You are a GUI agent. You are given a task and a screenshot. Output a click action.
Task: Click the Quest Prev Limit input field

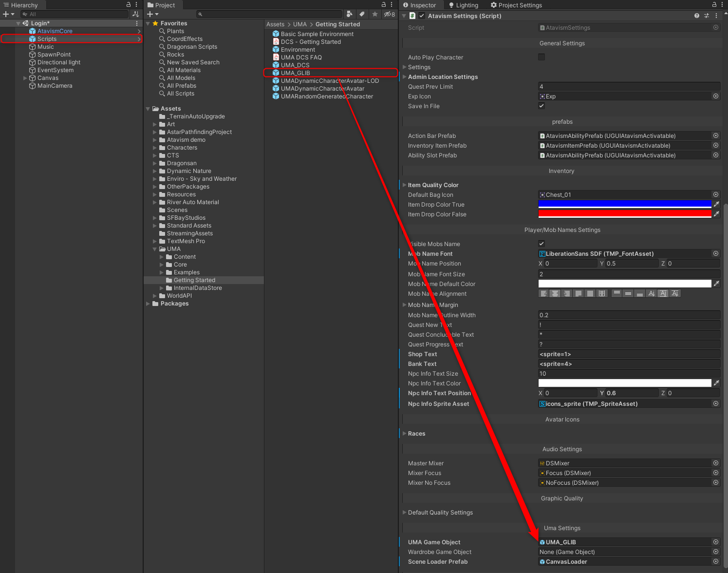point(628,86)
